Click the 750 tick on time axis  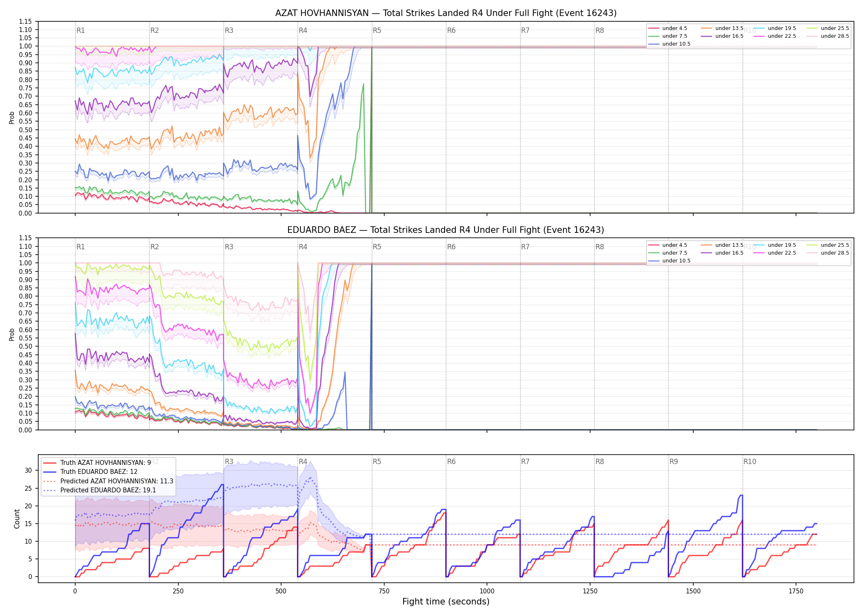[x=384, y=591]
